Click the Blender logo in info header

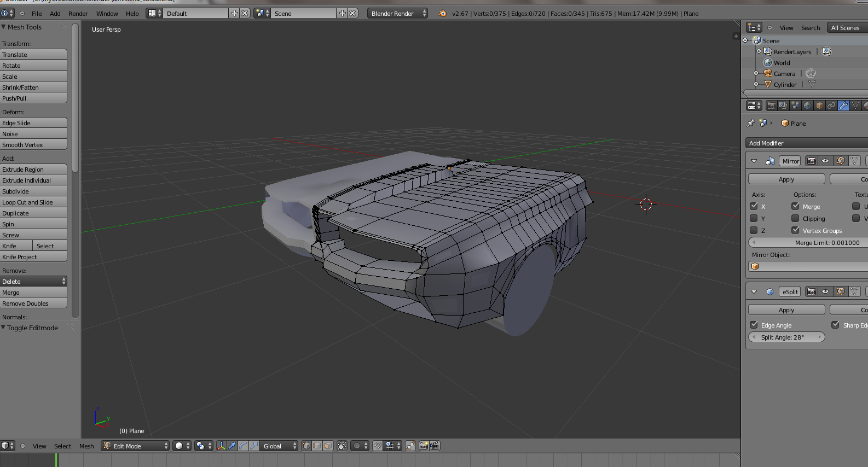coord(442,13)
